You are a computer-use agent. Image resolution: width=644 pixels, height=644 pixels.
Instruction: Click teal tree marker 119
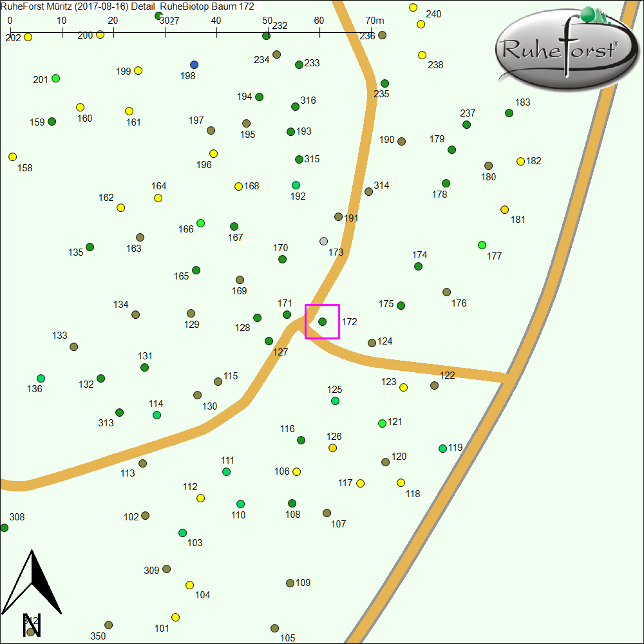pyautogui.click(x=442, y=449)
